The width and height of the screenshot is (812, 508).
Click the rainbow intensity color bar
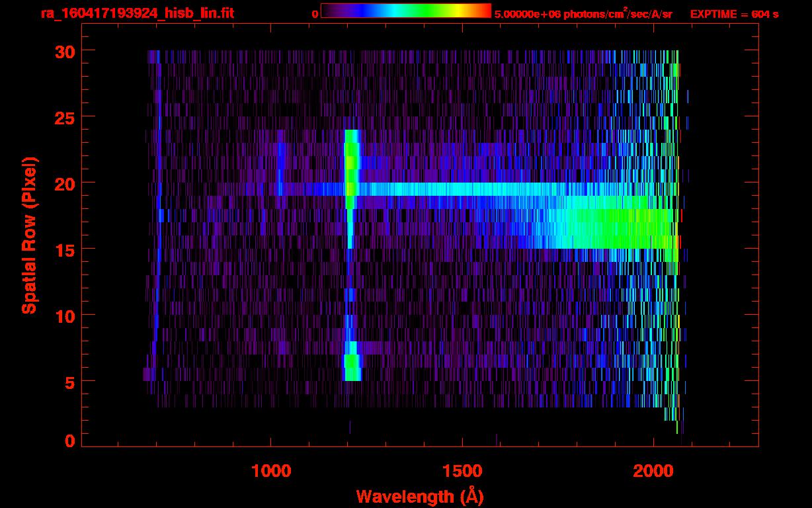(x=405, y=11)
